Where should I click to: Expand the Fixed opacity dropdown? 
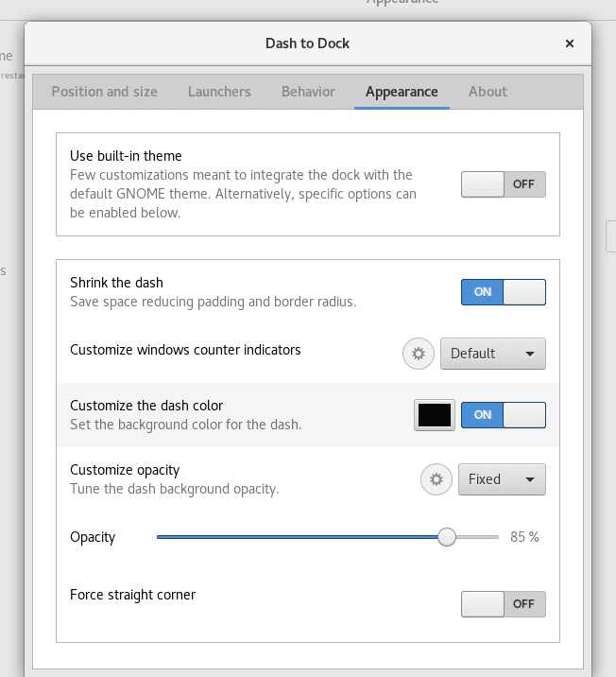coord(502,479)
